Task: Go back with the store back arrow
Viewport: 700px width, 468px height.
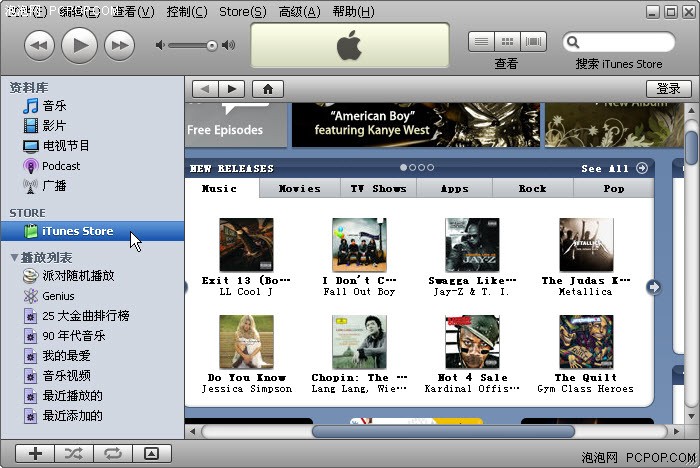Action: click(205, 89)
